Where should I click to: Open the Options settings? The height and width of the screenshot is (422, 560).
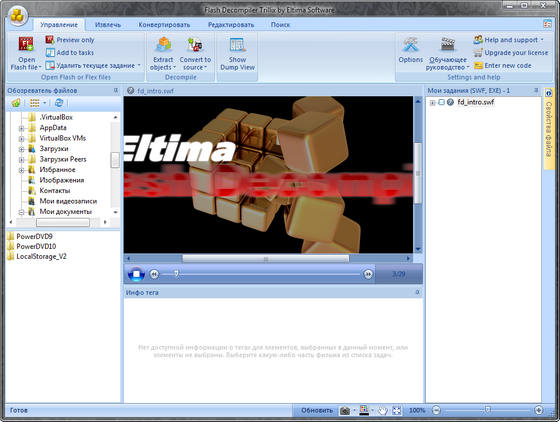pyautogui.click(x=411, y=50)
